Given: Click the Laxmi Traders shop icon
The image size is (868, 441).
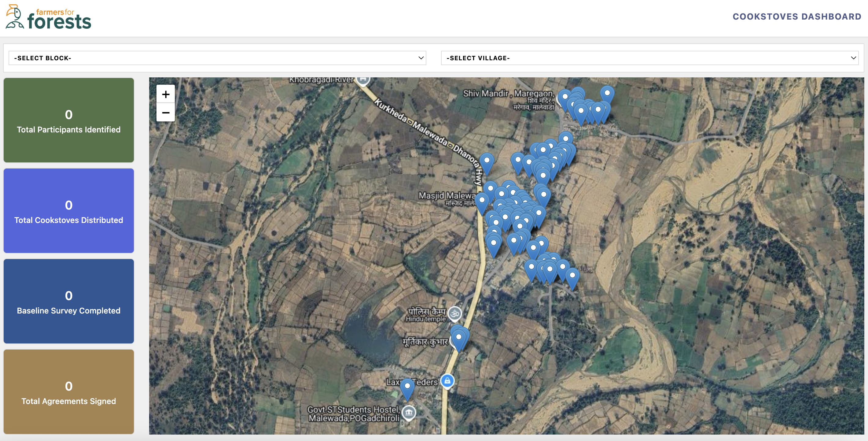Looking at the screenshot, I should tap(447, 381).
